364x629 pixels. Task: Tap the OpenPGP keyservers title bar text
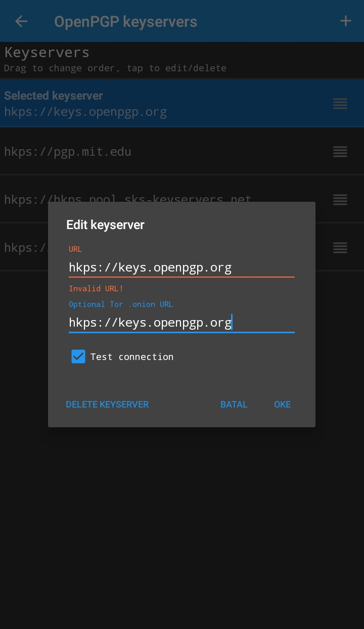point(125,21)
